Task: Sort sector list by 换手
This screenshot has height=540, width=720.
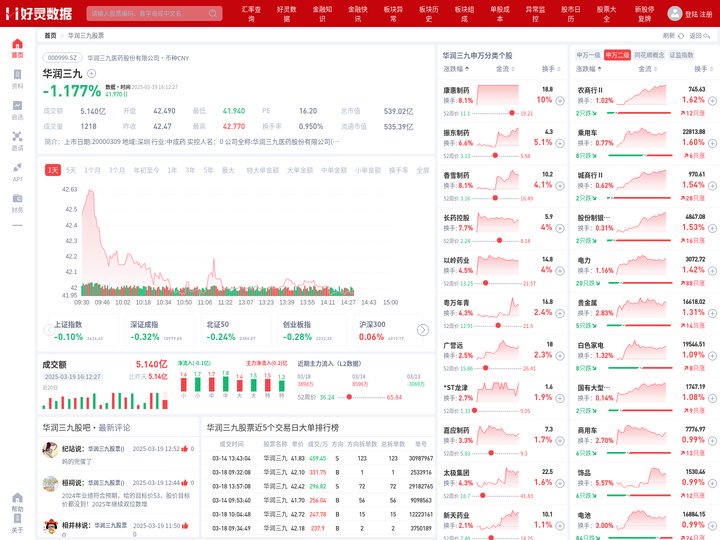Action: point(703,69)
